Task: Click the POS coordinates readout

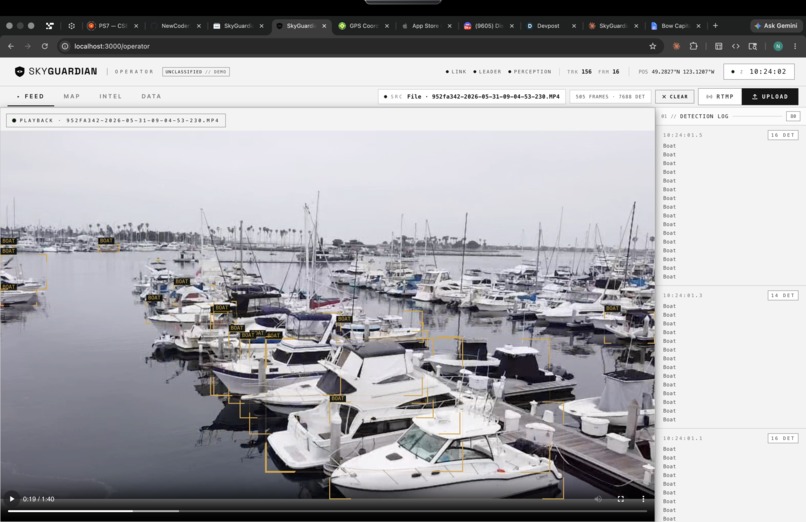Action: [x=676, y=72]
